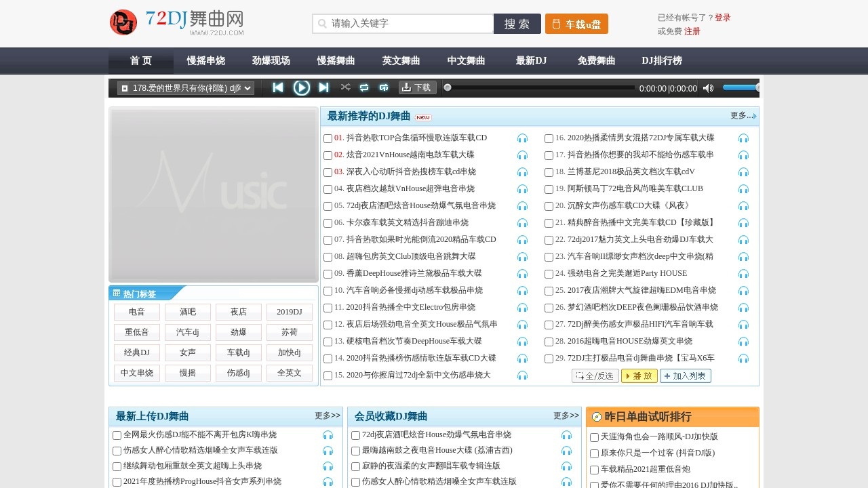Mute the player volume
The width and height of the screenshot is (868, 488).
pyautogui.click(x=708, y=87)
